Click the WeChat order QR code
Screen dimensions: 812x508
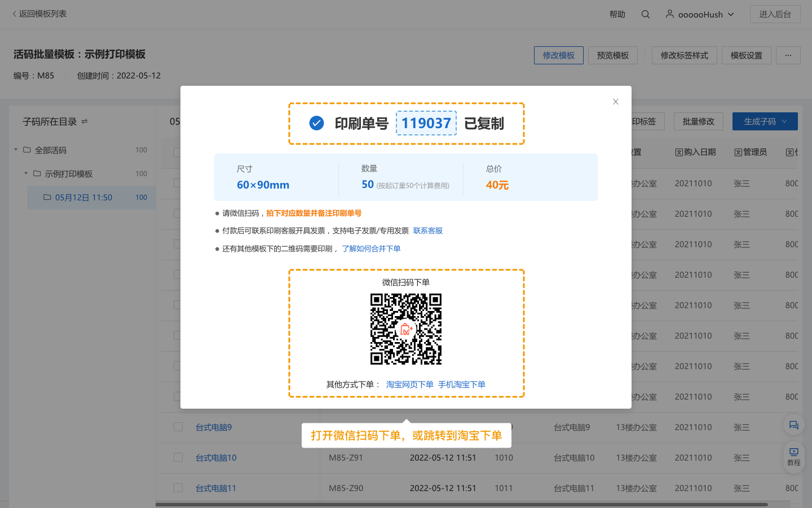click(x=406, y=329)
